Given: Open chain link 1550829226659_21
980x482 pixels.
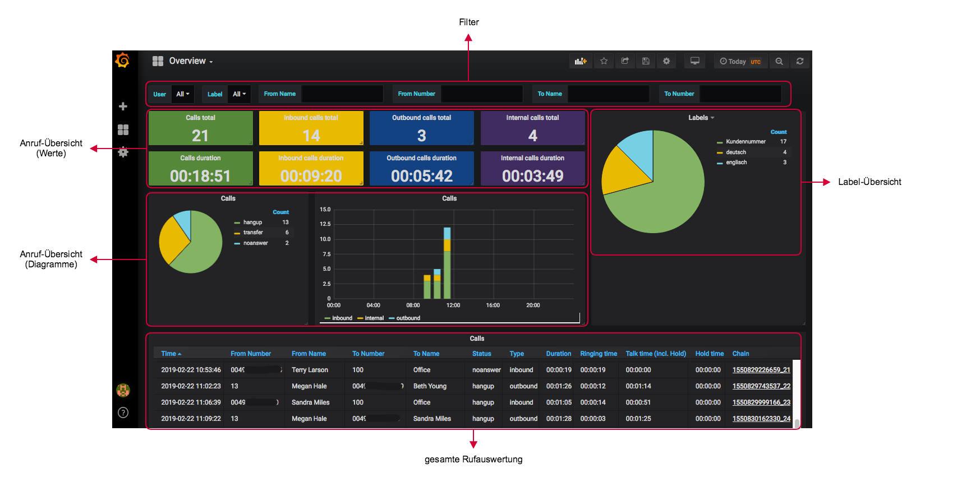Looking at the screenshot, I should pyautogui.click(x=761, y=370).
